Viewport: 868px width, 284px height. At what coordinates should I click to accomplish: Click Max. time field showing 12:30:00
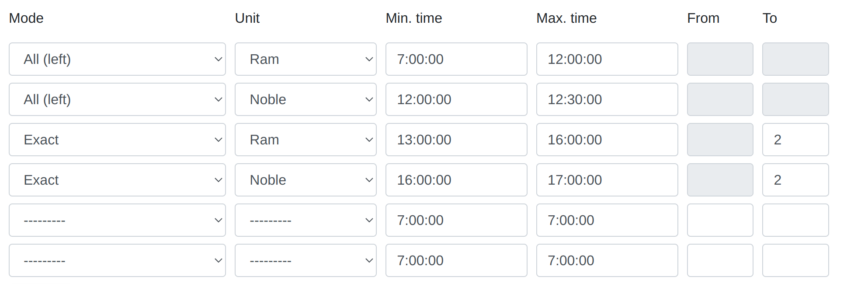607,99
